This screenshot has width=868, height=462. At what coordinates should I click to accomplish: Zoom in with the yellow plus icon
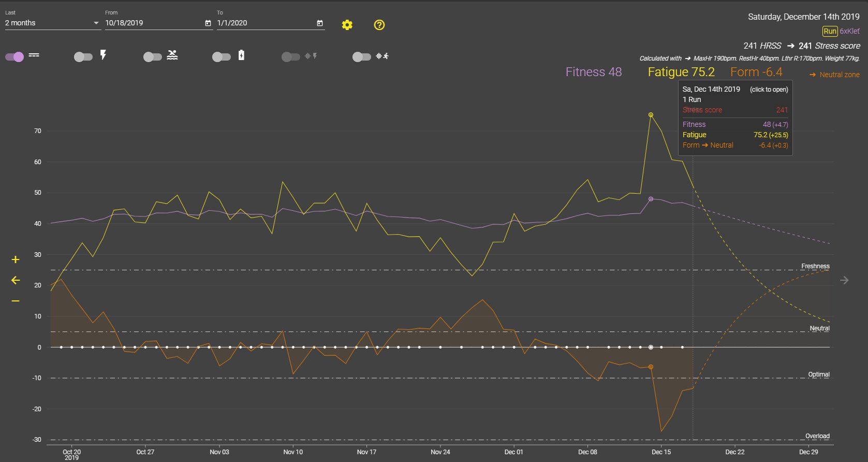16,259
